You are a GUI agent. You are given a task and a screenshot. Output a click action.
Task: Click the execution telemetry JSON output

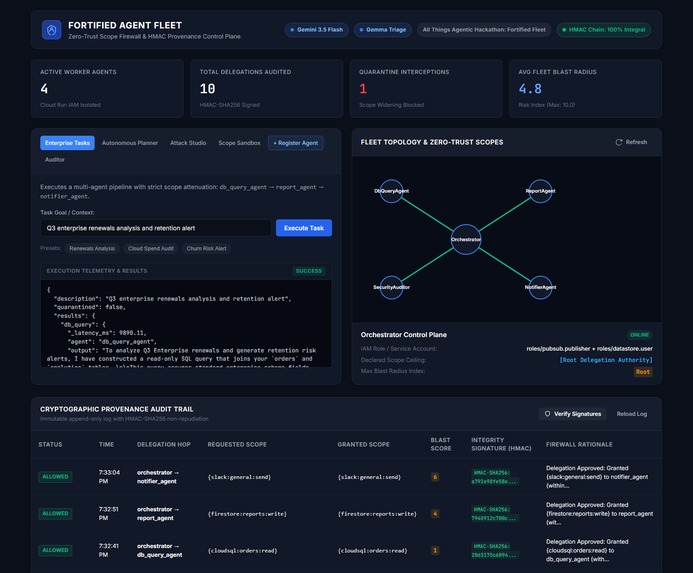186,324
